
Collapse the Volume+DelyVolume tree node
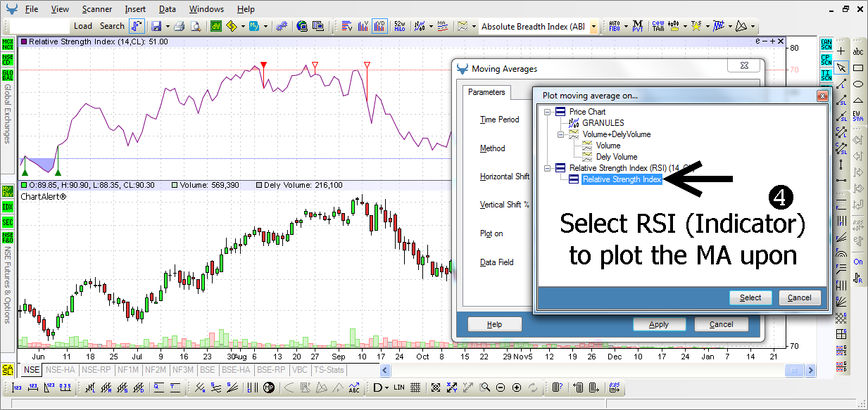(560, 134)
